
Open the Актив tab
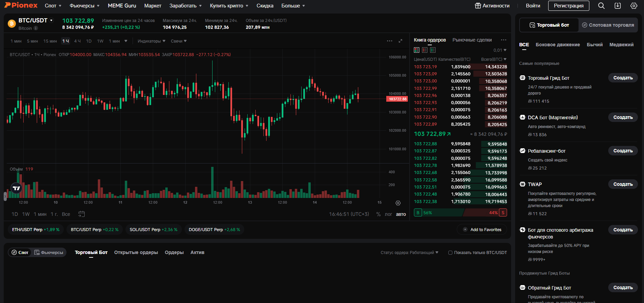click(x=197, y=252)
